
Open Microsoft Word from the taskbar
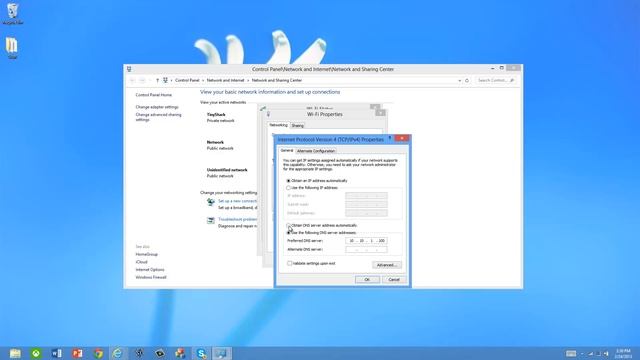click(x=57, y=353)
